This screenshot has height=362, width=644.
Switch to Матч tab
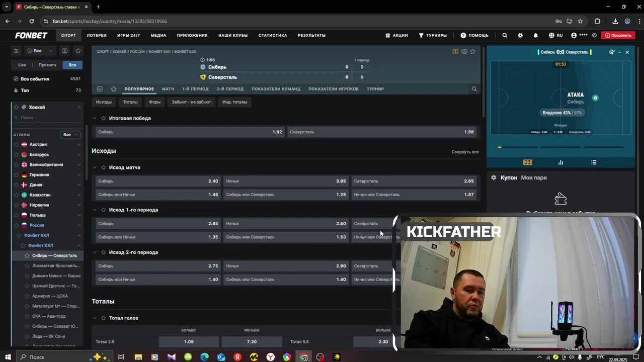[168, 89]
